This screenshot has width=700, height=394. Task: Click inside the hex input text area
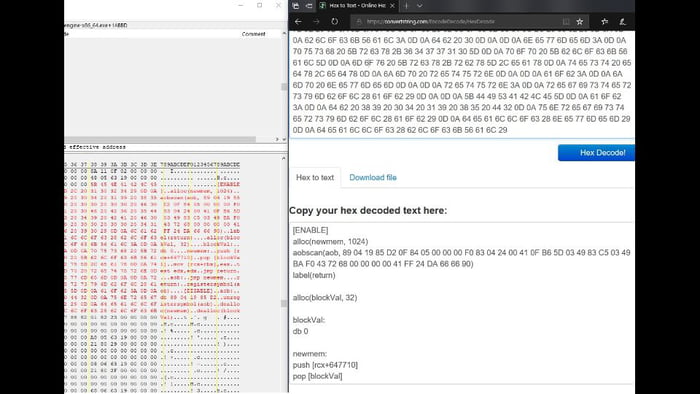pos(462,85)
